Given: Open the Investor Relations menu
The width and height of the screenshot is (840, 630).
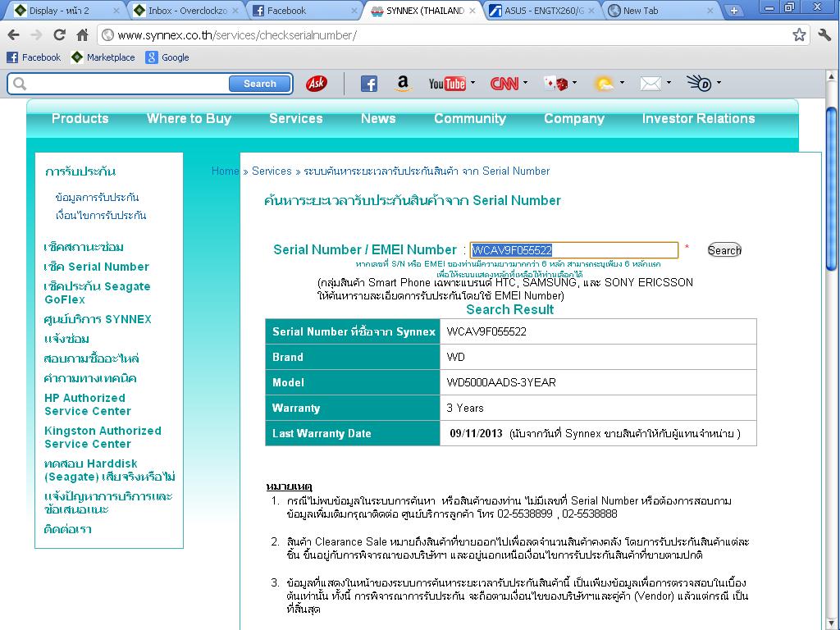Looking at the screenshot, I should click(x=698, y=118).
